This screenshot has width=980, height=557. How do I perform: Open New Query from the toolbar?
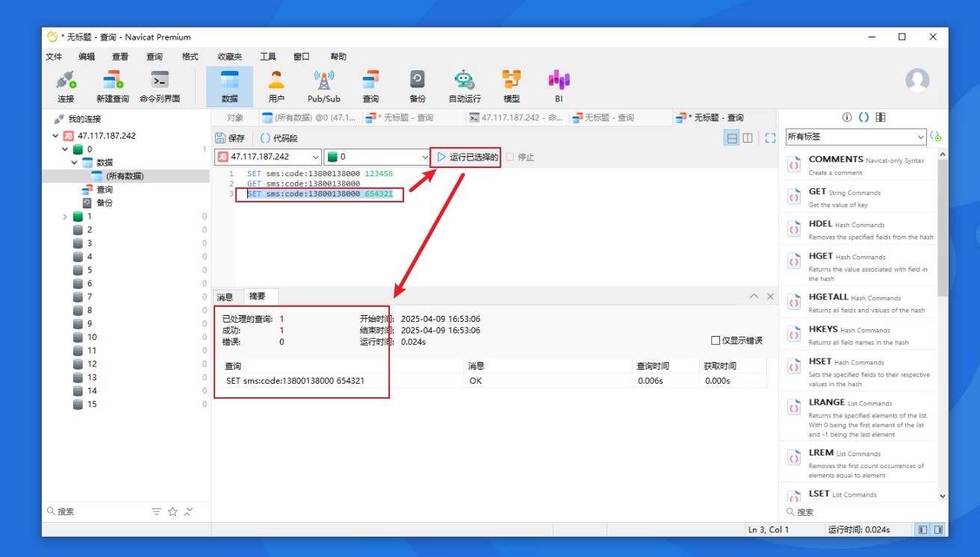tap(112, 87)
